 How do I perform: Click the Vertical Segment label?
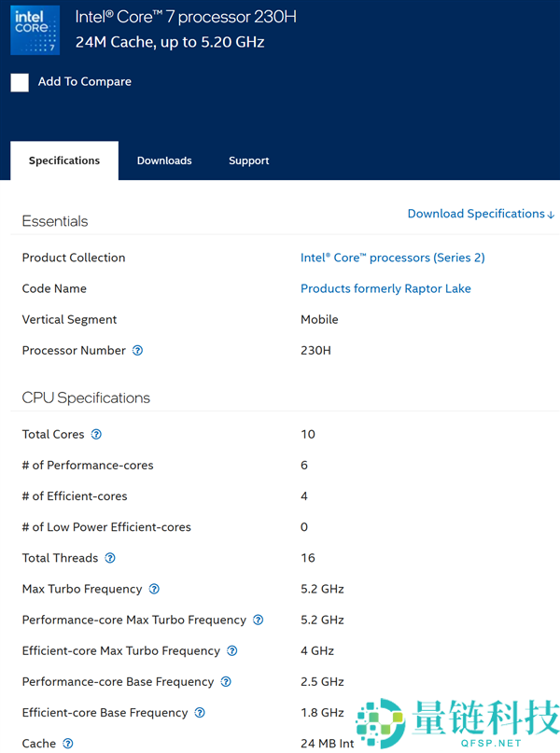coord(69,320)
